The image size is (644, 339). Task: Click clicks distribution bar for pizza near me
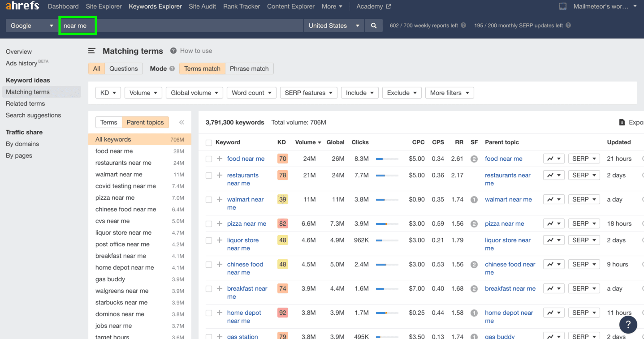click(387, 223)
